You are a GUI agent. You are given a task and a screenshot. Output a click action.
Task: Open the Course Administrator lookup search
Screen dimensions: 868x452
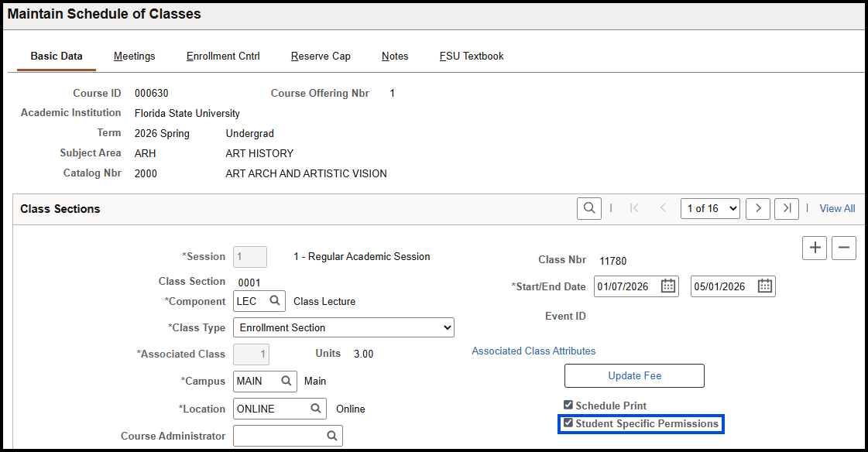click(332, 435)
